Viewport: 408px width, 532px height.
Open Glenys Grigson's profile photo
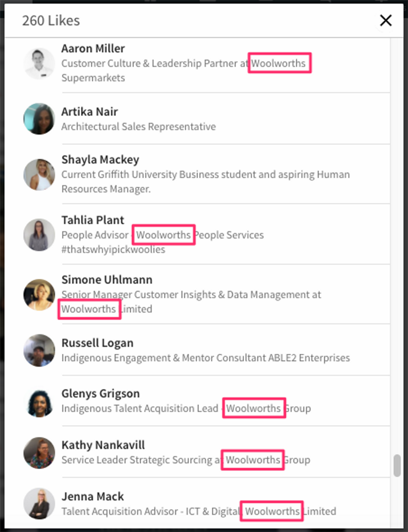(x=39, y=401)
